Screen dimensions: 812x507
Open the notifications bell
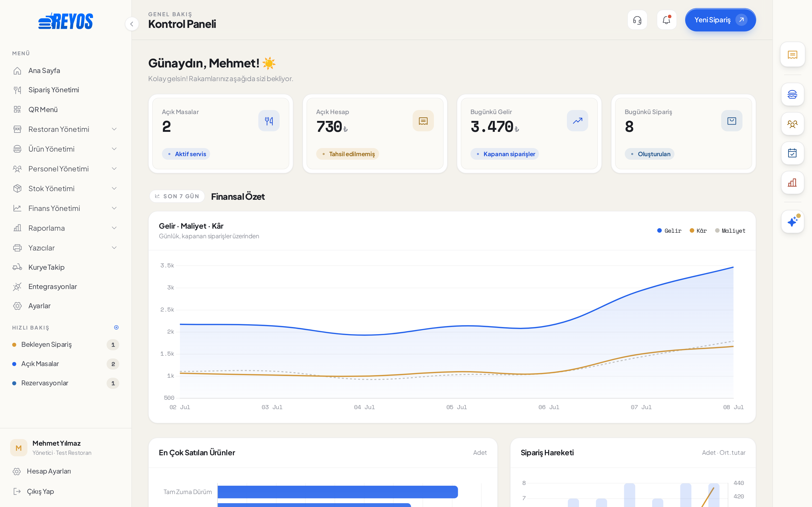(666, 20)
